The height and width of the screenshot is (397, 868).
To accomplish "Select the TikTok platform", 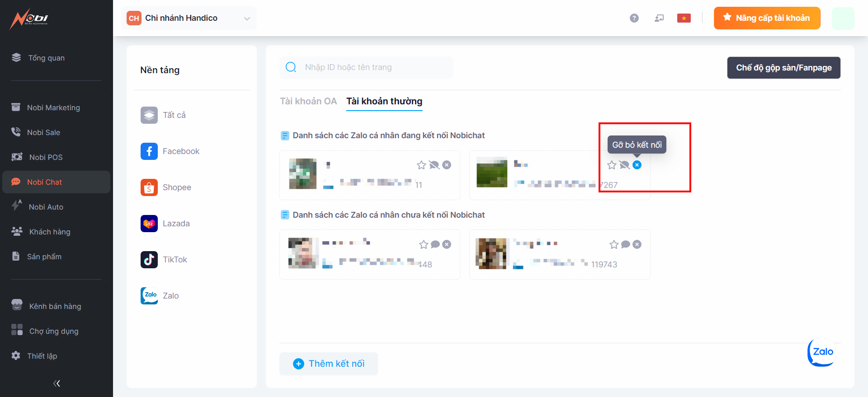I will (x=175, y=260).
